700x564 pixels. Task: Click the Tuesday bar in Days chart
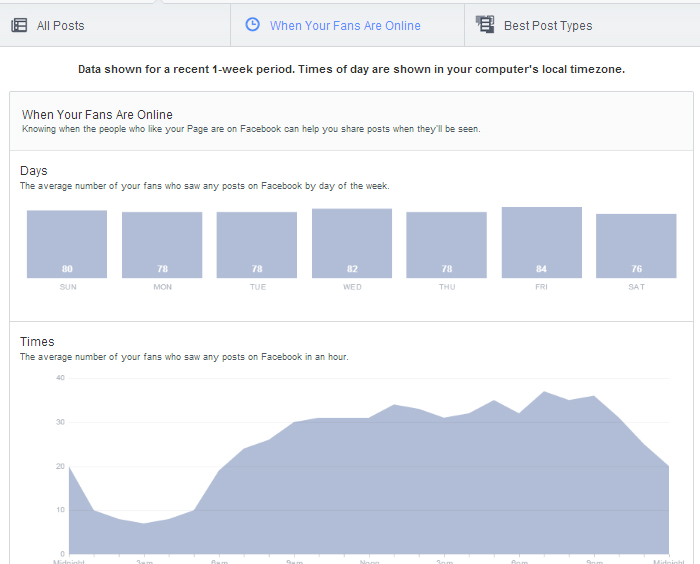257,245
